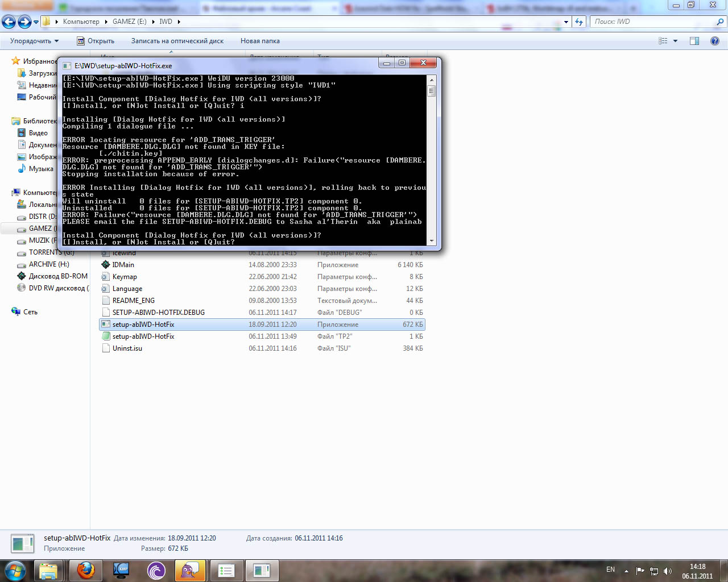This screenshot has height=582, width=728.
Task: Click the EN language indicator
Action: (610, 569)
